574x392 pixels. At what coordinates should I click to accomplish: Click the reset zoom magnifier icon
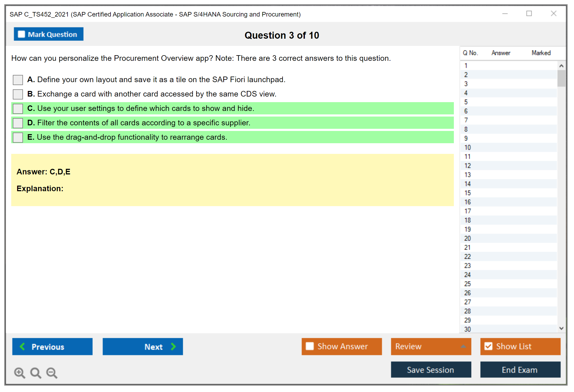point(36,373)
